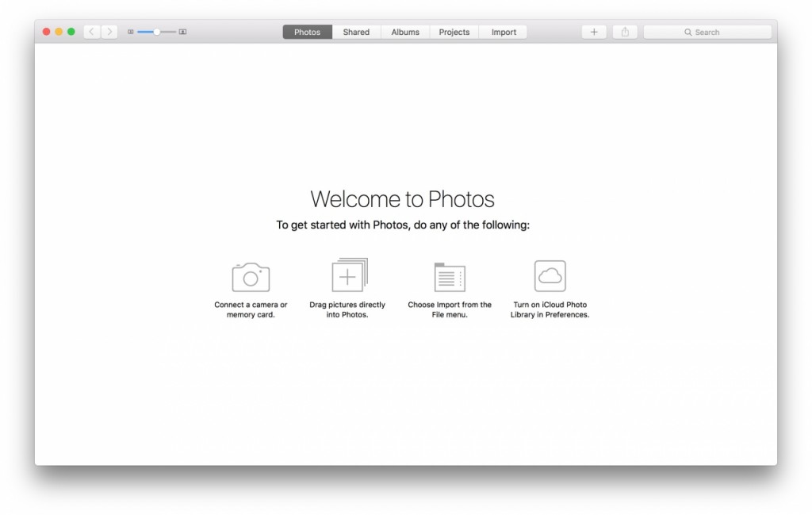Click the green full-screen window button
The width and height of the screenshot is (812, 515).
(71, 32)
